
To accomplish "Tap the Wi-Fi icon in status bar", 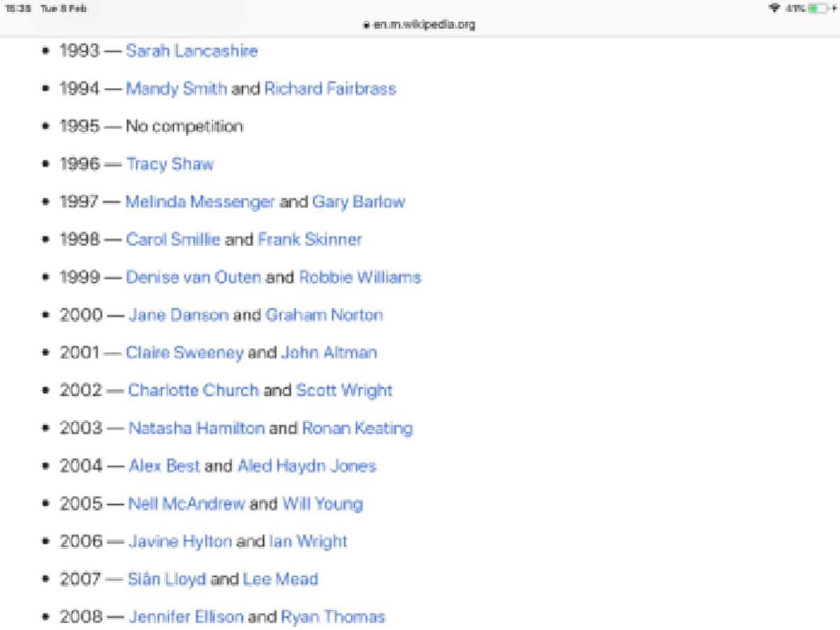I will point(774,8).
